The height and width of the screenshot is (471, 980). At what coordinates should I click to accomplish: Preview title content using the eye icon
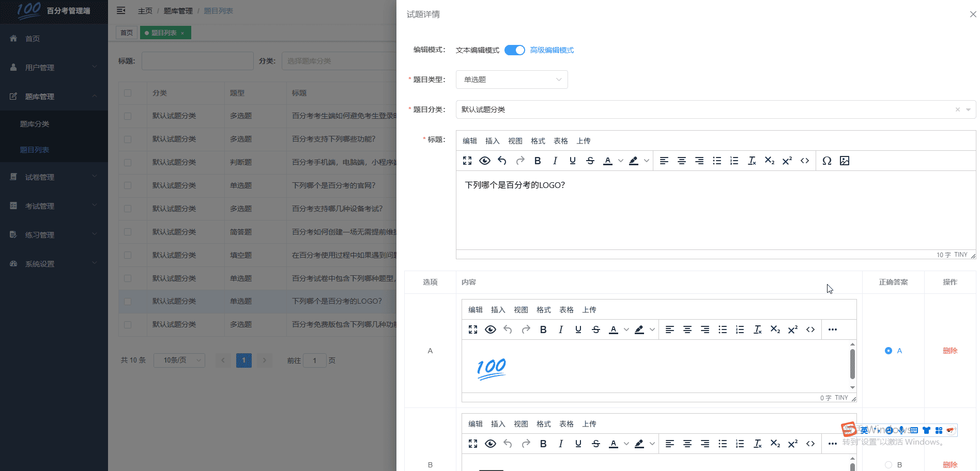pyautogui.click(x=484, y=161)
